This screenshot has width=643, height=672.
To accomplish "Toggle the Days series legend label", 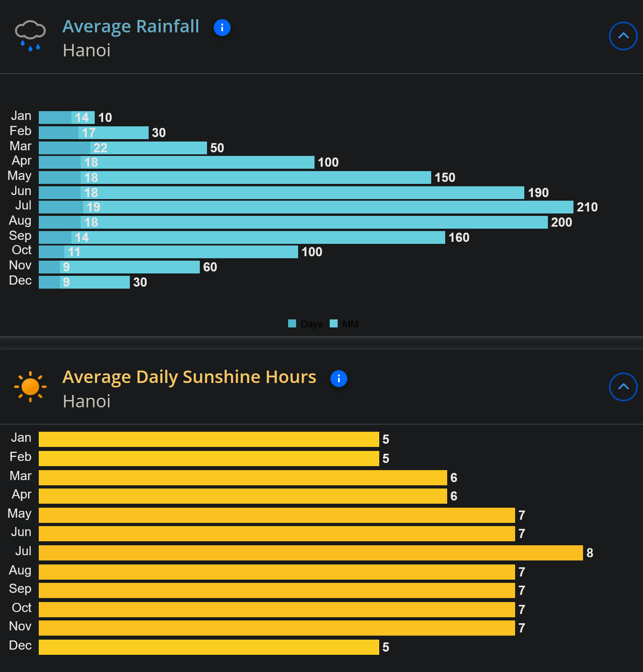I will (x=311, y=324).
